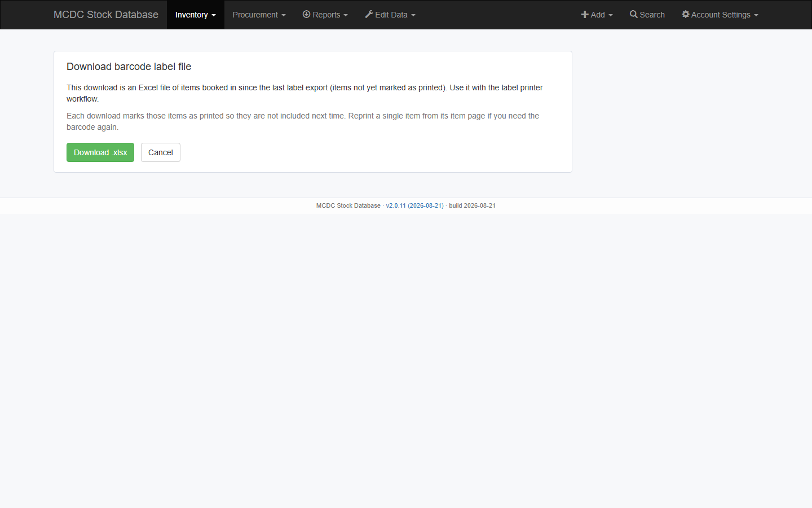Open the Search page
812x508 pixels.
pos(647,15)
